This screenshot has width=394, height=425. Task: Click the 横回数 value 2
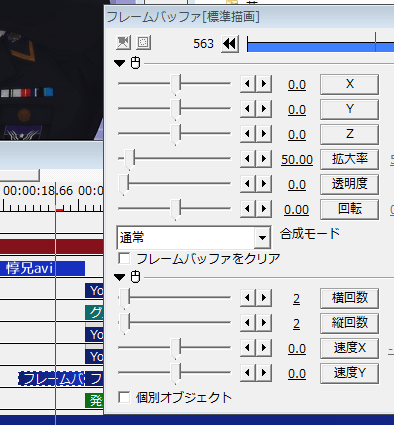296,299
